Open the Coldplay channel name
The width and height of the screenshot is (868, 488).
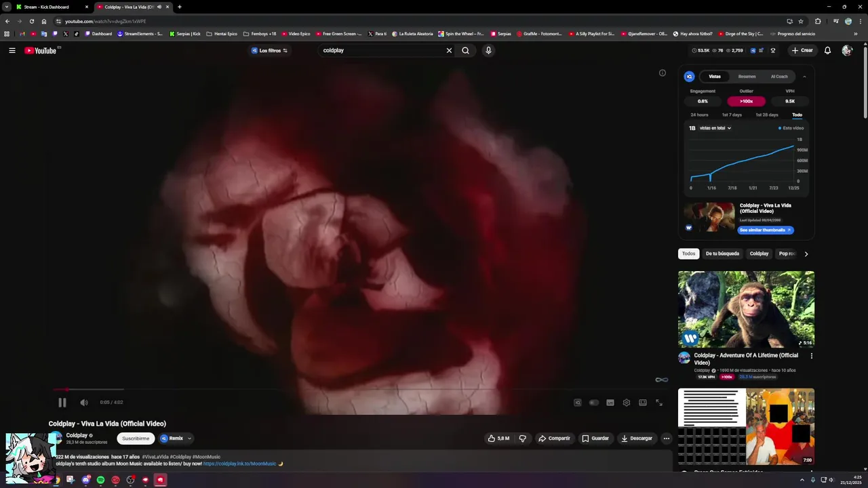[x=77, y=435]
